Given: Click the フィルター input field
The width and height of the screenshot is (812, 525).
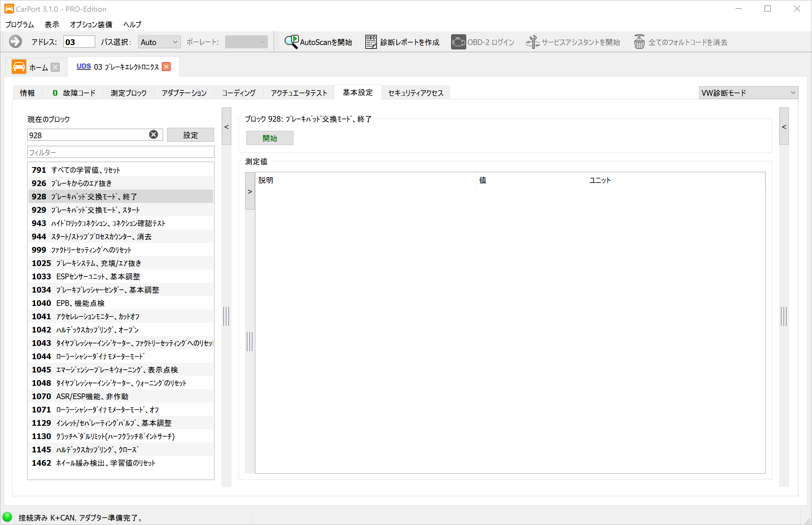Looking at the screenshot, I should pyautogui.click(x=121, y=152).
